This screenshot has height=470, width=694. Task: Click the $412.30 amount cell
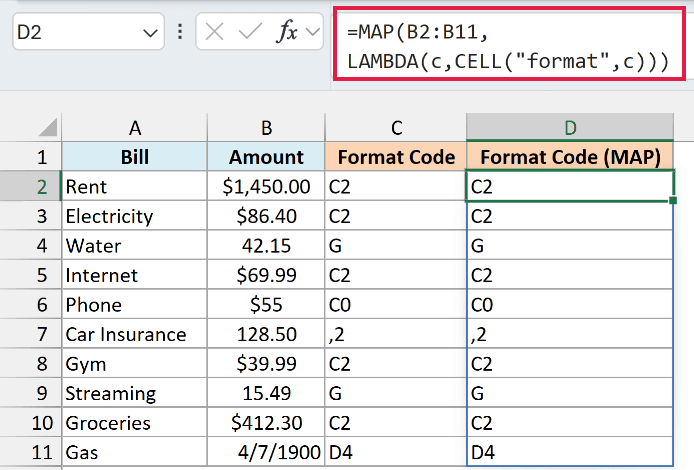pos(266,423)
